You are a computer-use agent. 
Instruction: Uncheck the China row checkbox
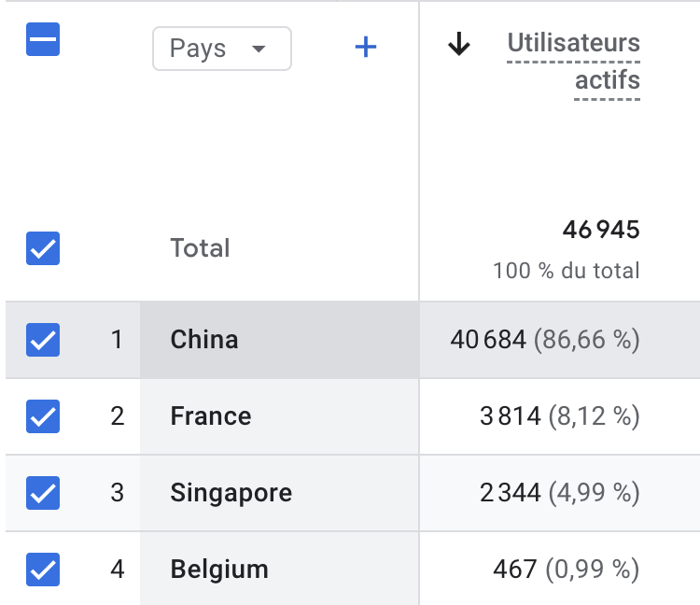pyautogui.click(x=43, y=339)
